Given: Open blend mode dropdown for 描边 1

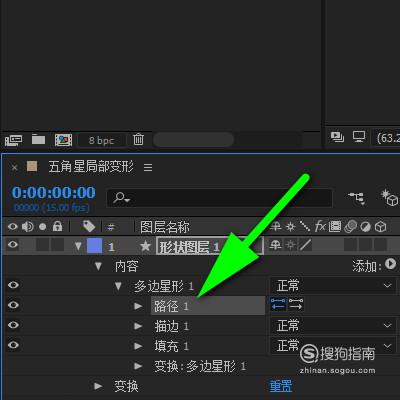Looking at the screenshot, I should tap(333, 325).
